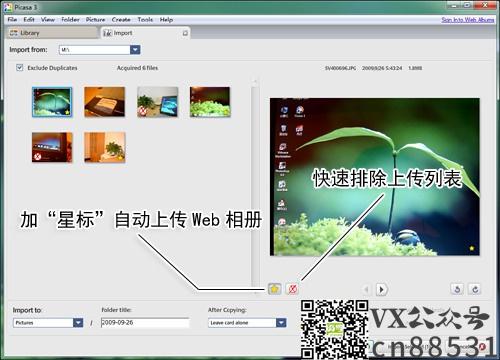Expand the Import from drive dropdown

coord(135,50)
